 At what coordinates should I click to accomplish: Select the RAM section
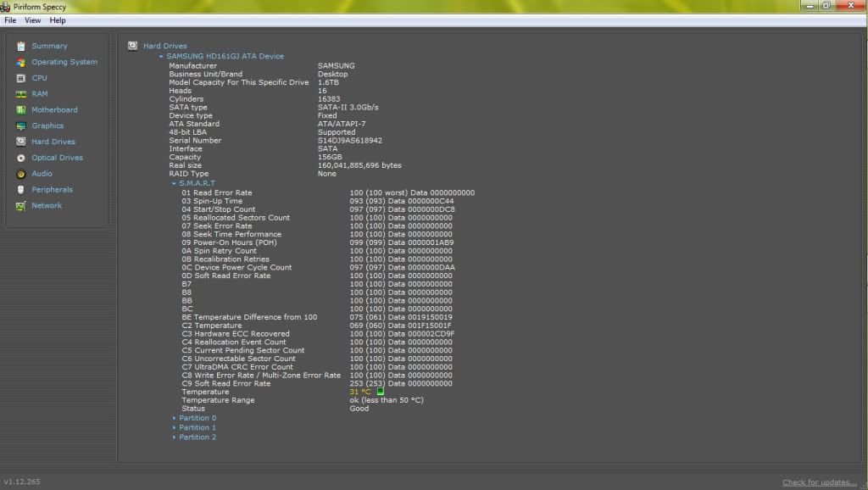pos(39,94)
